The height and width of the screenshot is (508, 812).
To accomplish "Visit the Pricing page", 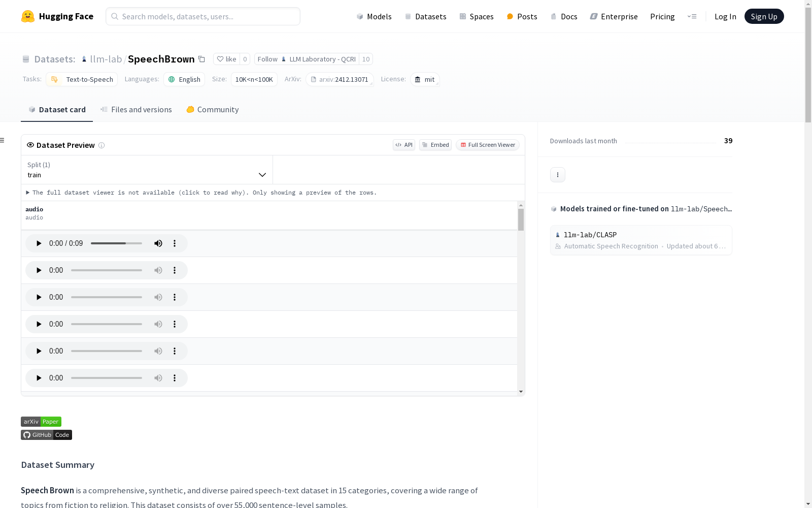I will (x=662, y=16).
